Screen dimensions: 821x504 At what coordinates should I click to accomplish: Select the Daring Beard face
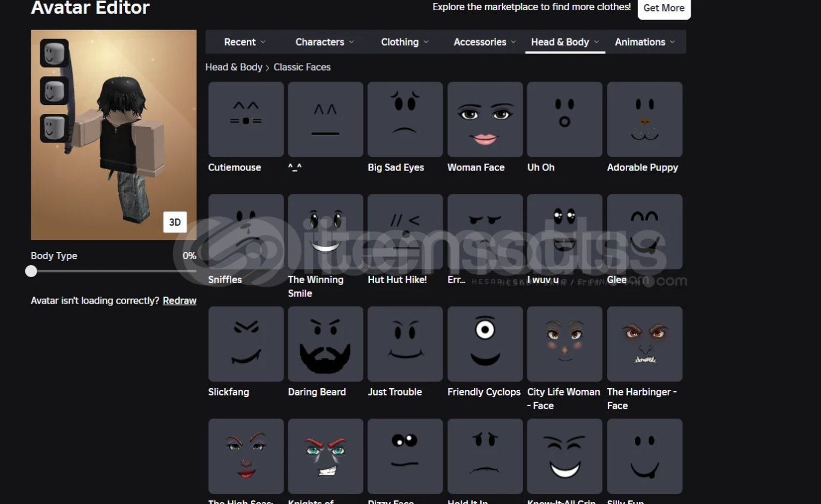coord(326,344)
